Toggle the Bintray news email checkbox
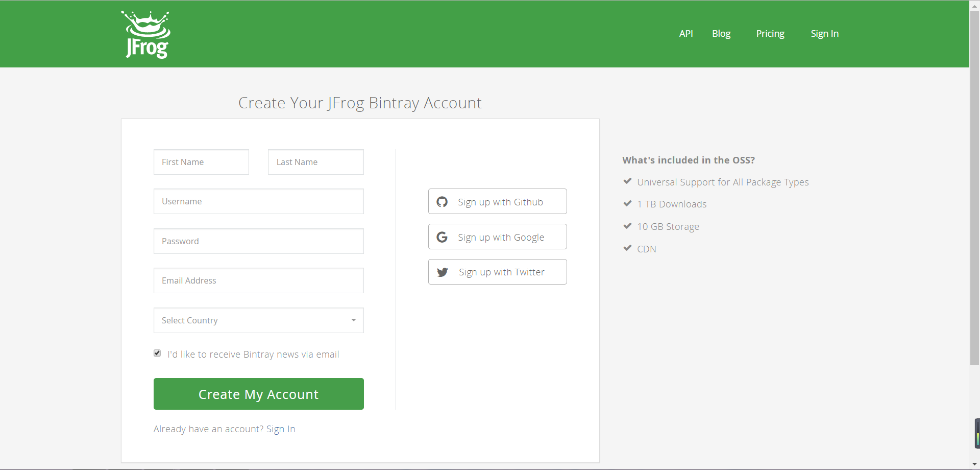Image resolution: width=980 pixels, height=470 pixels. click(x=157, y=353)
